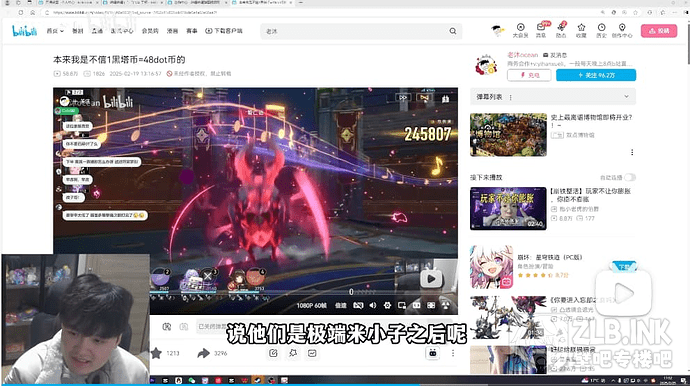Open the museum ad thumbnail
Viewport: 690px width, 386px height.
508,135
